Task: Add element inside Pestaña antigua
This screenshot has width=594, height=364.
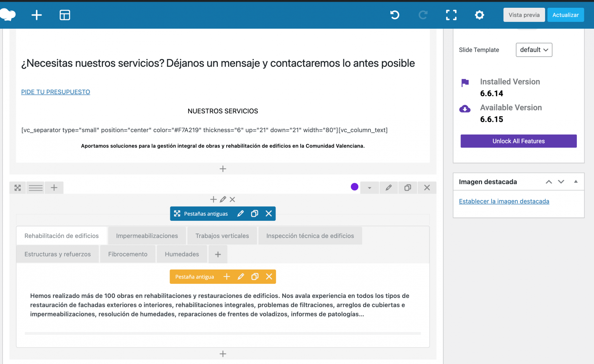Action: click(227, 276)
